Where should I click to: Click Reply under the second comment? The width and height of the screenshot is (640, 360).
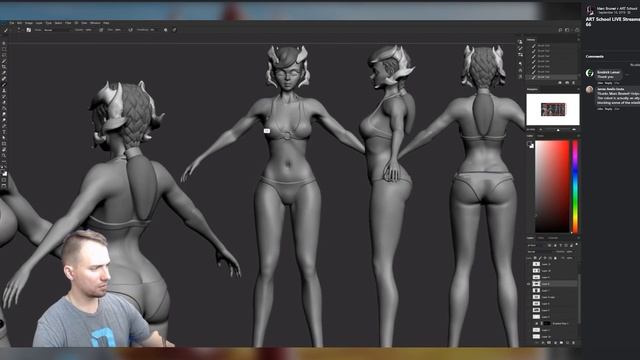[x=608, y=109]
